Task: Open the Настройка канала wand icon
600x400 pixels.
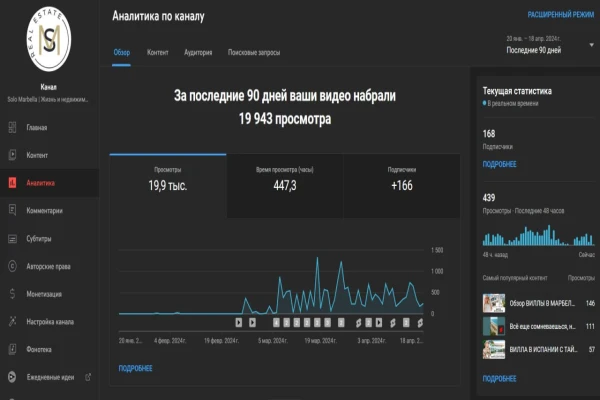Action: point(12,322)
